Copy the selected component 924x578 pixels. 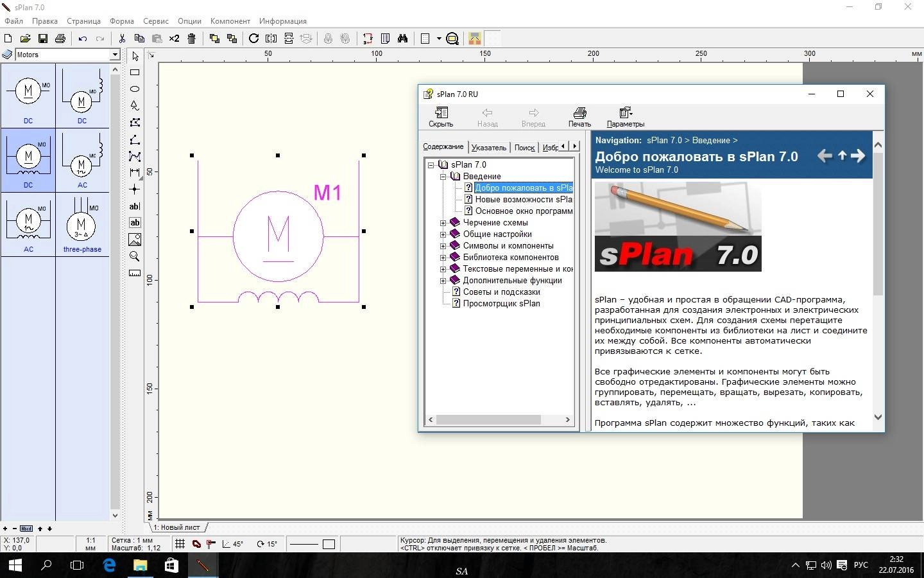coord(139,39)
